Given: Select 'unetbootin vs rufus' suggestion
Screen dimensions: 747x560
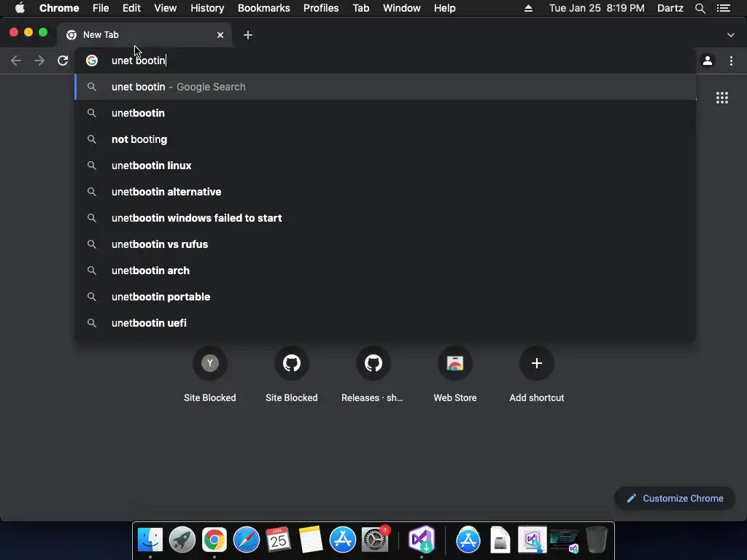Looking at the screenshot, I should [385, 244].
